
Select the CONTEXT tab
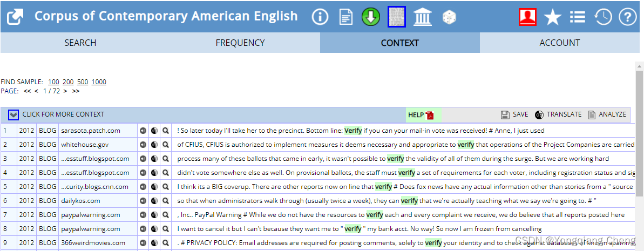click(399, 43)
